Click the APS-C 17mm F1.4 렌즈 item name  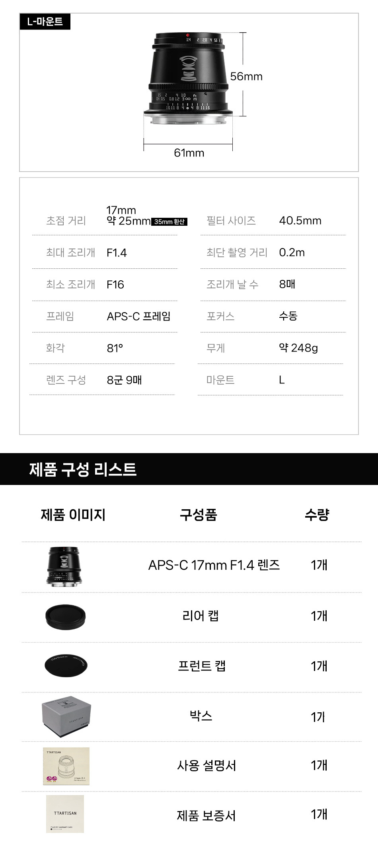coord(214,565)
